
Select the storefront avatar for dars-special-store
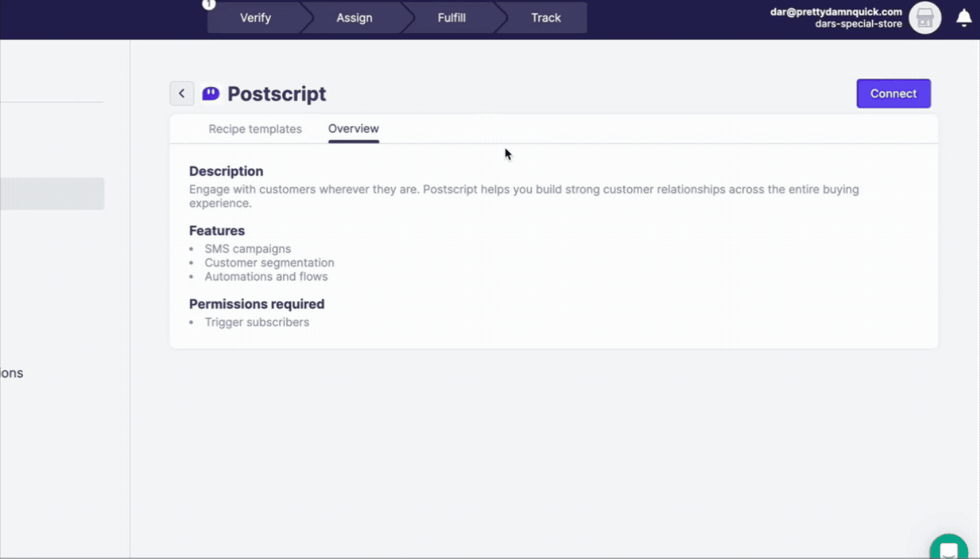924,18
